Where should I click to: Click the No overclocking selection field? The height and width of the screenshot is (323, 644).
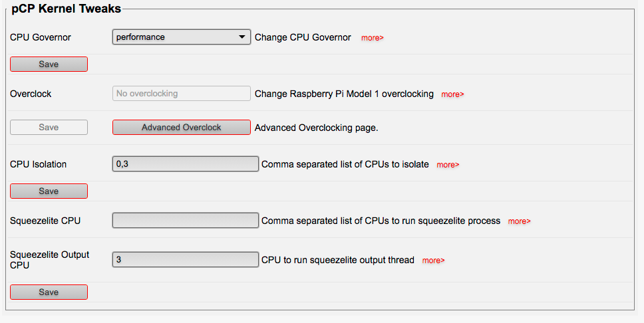[181, 94]
